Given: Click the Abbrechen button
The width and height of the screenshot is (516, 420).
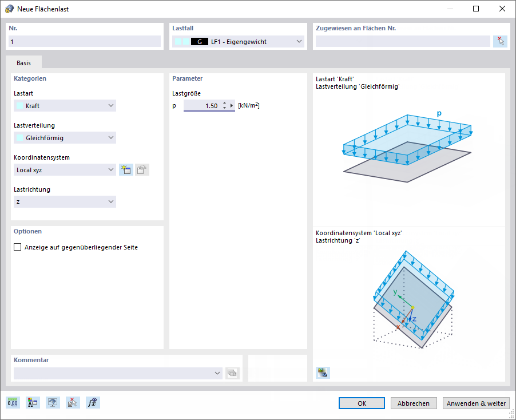Looking at the screenshot, I should pos(414,403).
